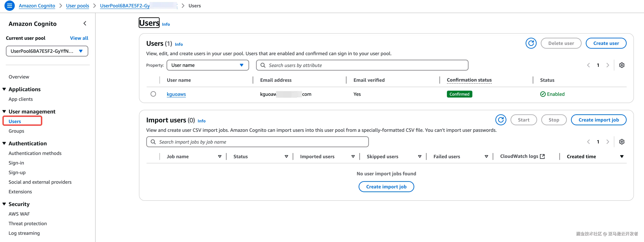The image size is (644, 242).
Task: Open Groups in the sidebar
Action: click(x=16, y=131)
